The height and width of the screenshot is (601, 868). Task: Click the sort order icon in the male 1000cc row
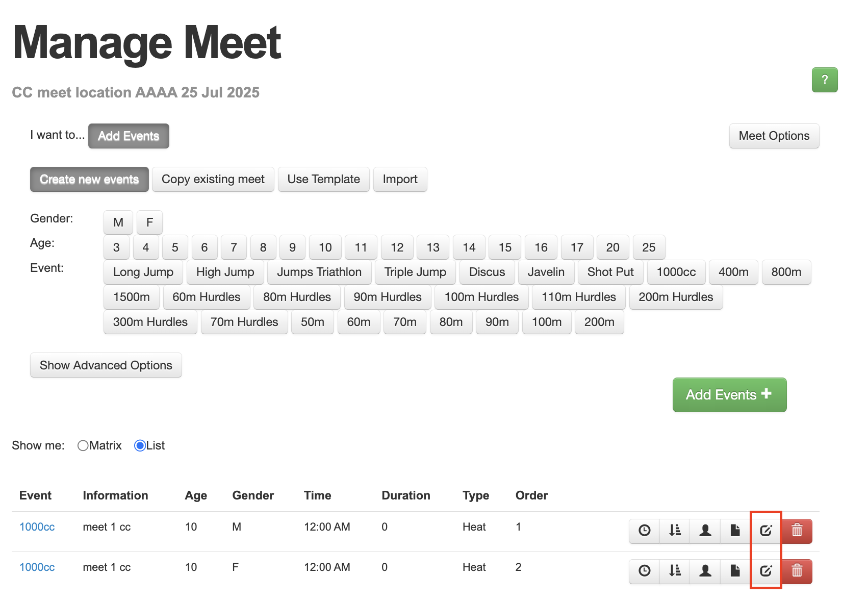(675, 531)
